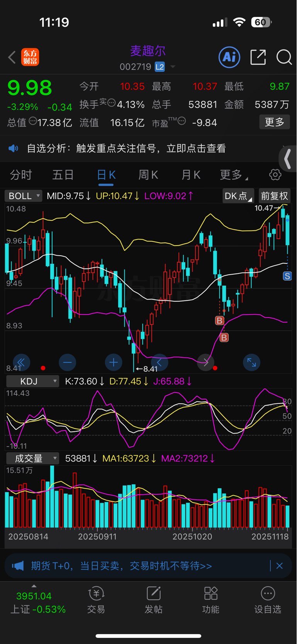297x644 pixels.
Task: Tap the 8.41 low price label
Action: click(x=150, y=369)
